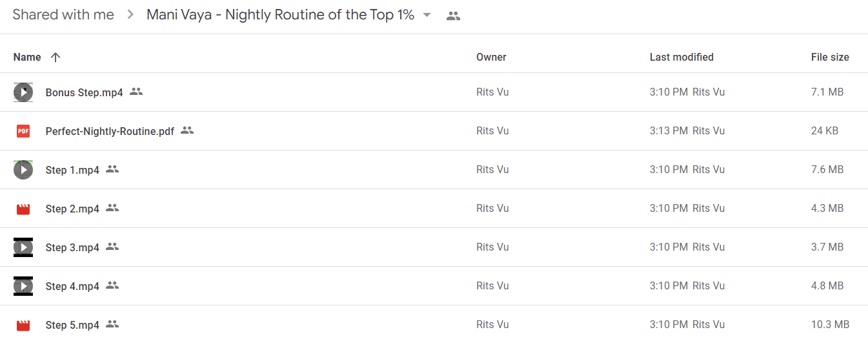
Task: Click the red video icon for Step 5.mp4
Action: 23,325
